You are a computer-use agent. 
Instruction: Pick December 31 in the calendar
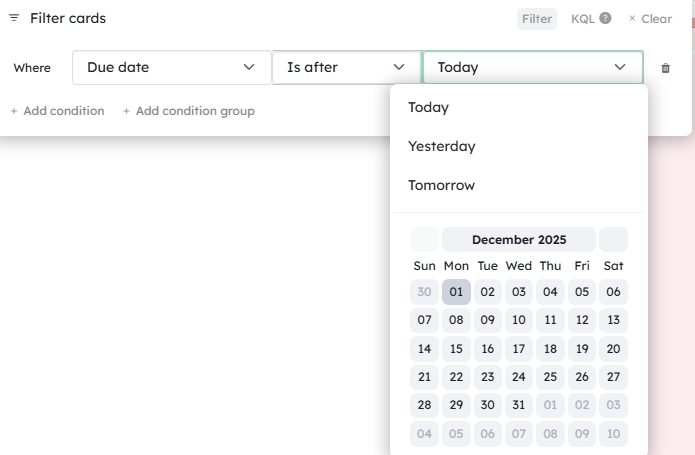[518, 405]
